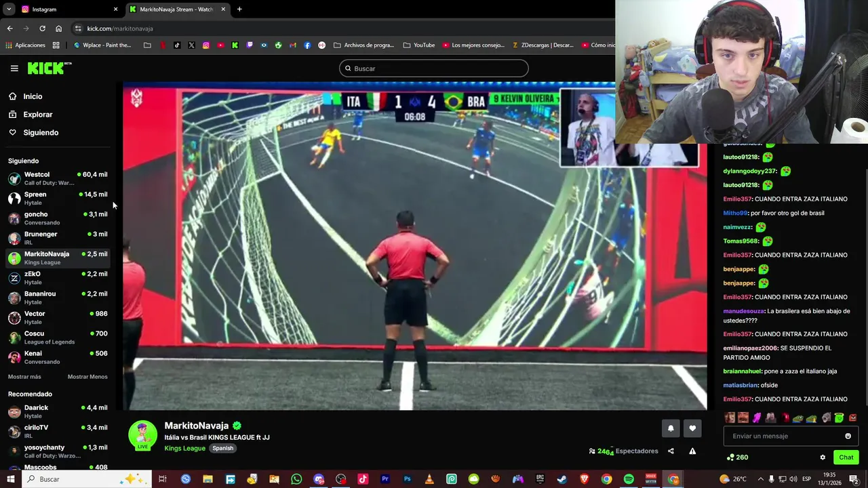Collapse the list with Mostrar Menos
Screen dimensions: 868x488
[x=87, y=377]
